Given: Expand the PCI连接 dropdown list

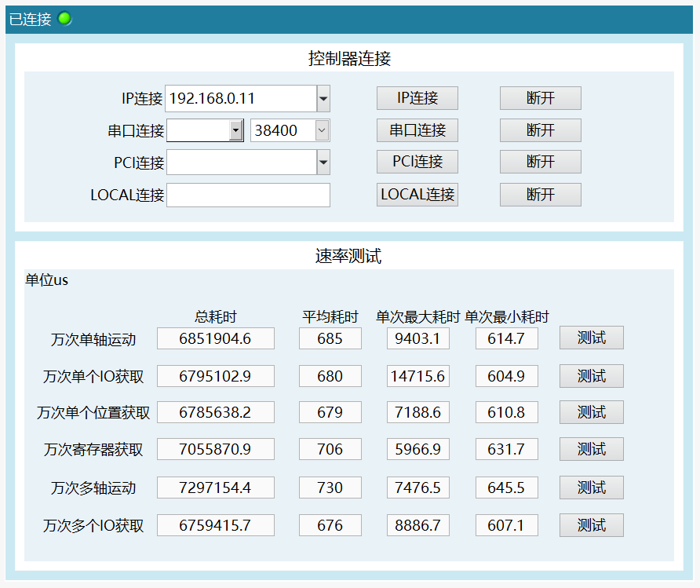Looking at the screenshot, I should [x=323, y=163].
